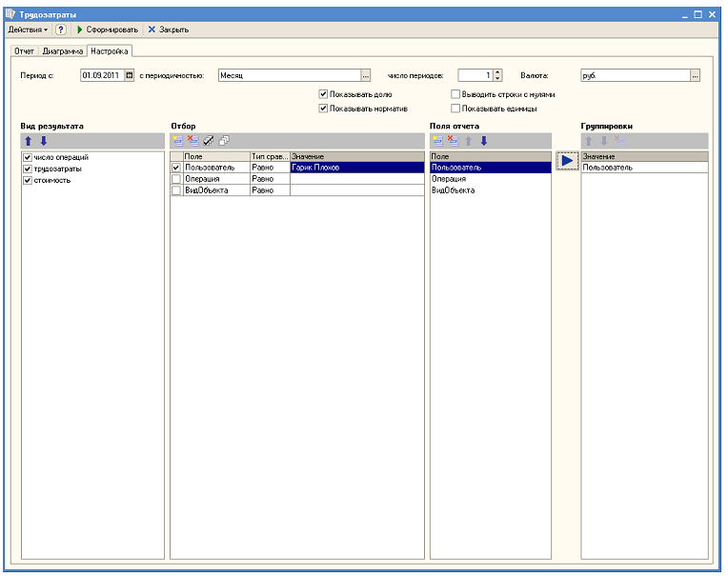Increase the number of periods spinner
Image resolution: width=728 pixels, height=576 pixels.
point(497,72)
